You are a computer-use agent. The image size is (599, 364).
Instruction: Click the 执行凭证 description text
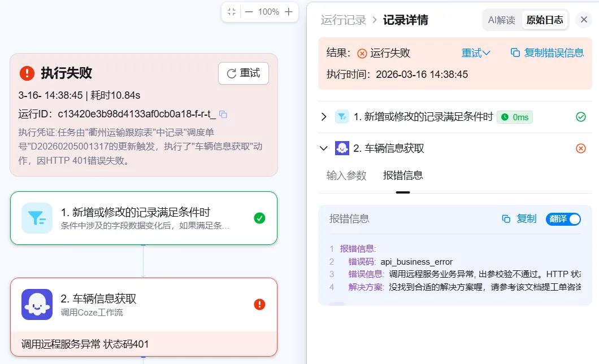140,147
